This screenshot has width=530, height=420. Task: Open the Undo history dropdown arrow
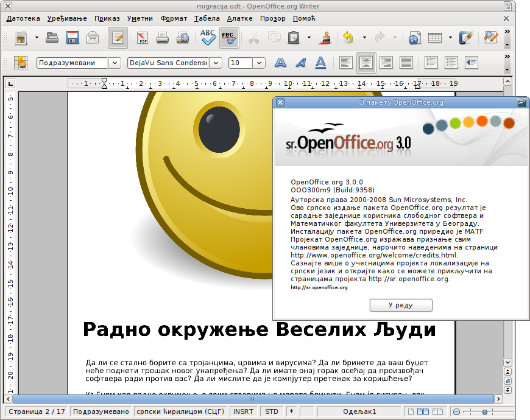click(364, 38)
